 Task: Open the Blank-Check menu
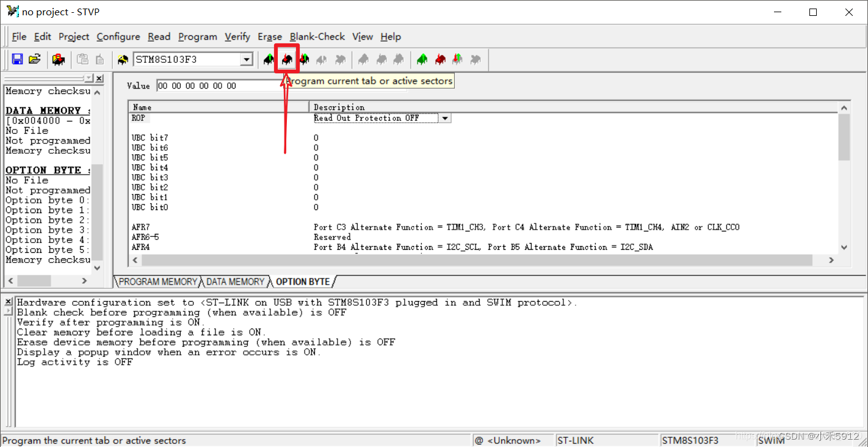(x=317, y=37)
